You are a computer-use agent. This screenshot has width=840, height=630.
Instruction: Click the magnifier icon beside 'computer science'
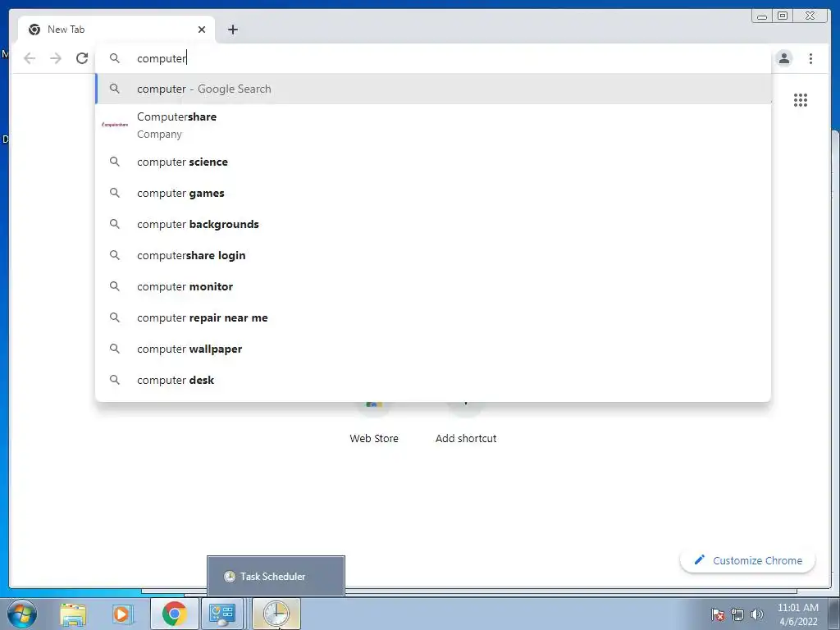[x=115, y=162]
